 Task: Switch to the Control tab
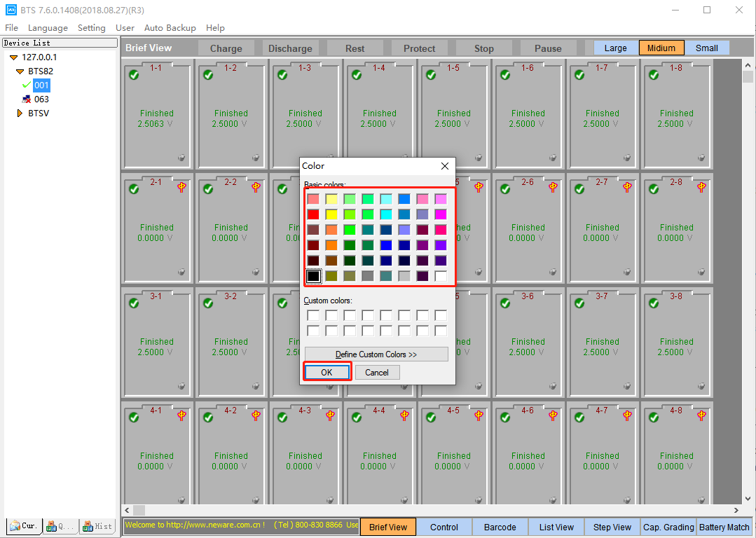444,527
